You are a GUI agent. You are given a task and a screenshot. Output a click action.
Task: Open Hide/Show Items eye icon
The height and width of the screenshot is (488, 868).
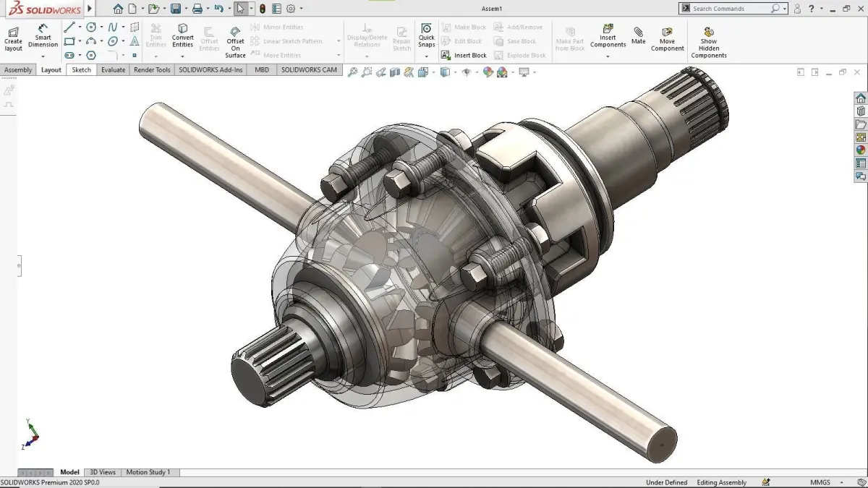467,72
